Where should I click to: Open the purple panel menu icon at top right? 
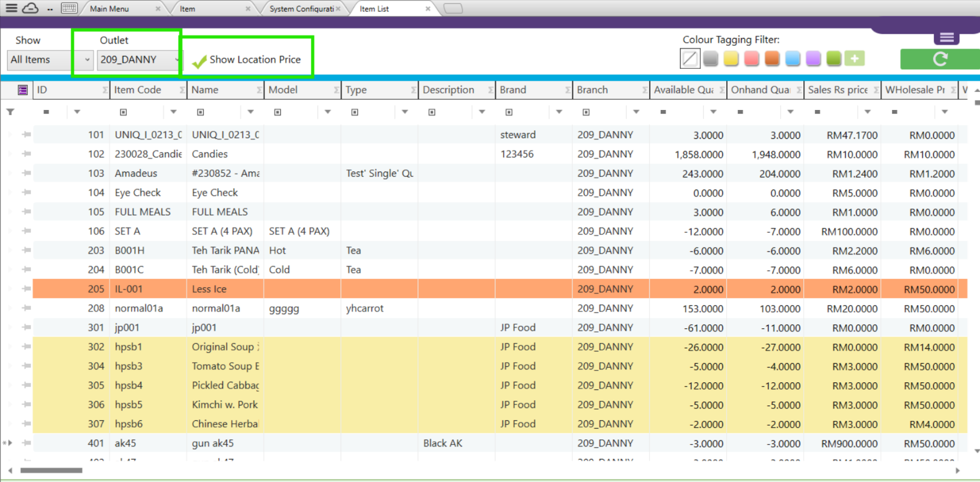(946, 37)
